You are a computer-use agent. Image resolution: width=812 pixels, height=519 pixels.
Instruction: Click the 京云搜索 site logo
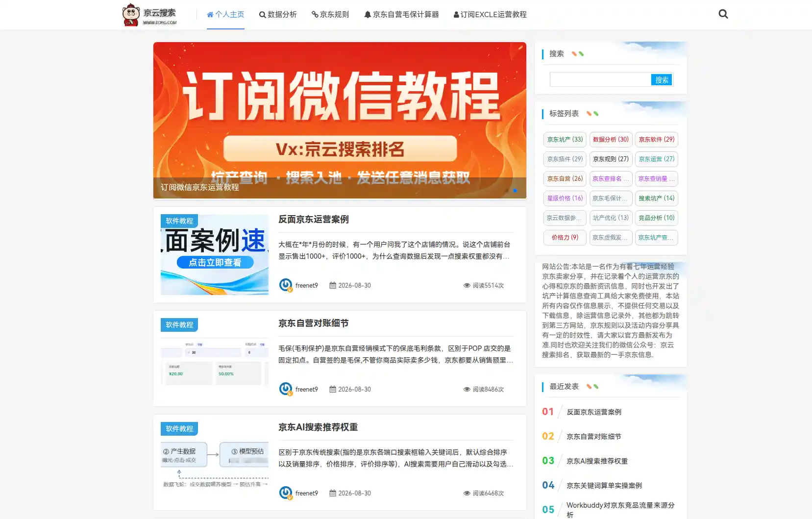[149, 15]
